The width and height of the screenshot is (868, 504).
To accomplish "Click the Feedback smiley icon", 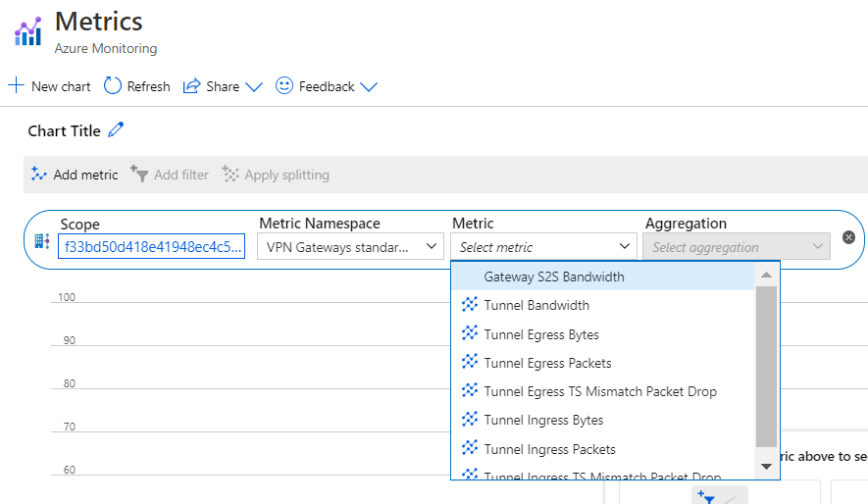I will (284, 86).
